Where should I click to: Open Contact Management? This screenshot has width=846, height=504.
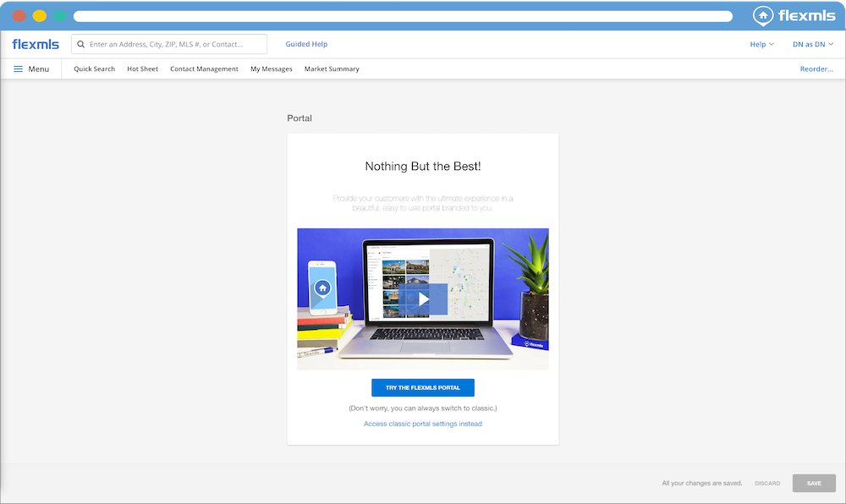204,69
